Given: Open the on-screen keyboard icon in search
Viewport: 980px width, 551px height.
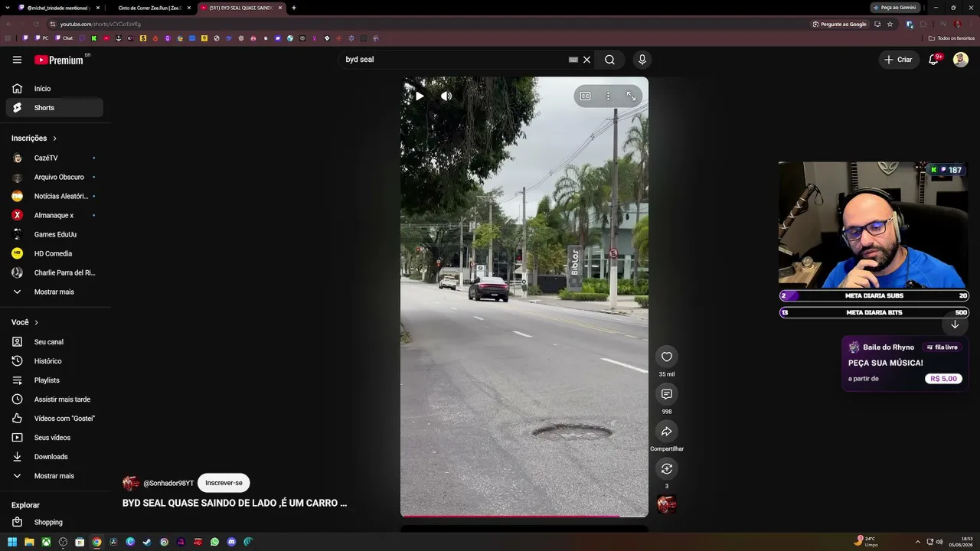Looking at the screenshot, I should click(x=573, y=60).
